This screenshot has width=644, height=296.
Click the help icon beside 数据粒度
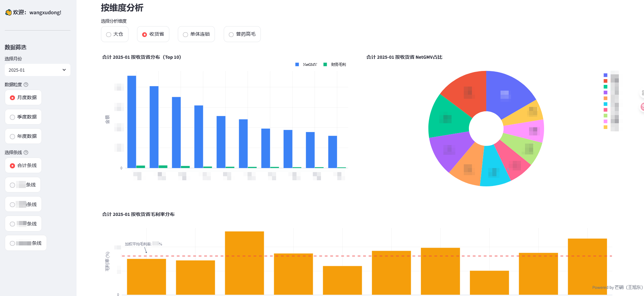[x=26, y=85]
